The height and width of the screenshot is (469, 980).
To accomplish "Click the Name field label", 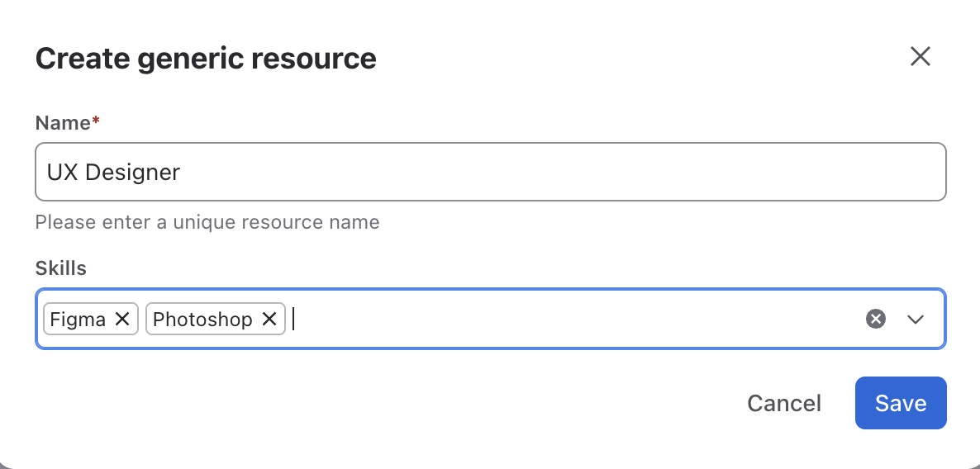I will [x=63, y=123].
